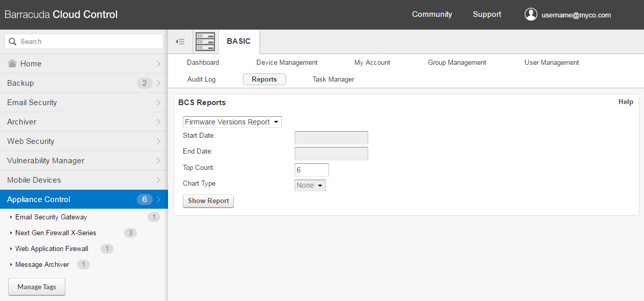Click the Help link in BCS Reports

point(626,102)
